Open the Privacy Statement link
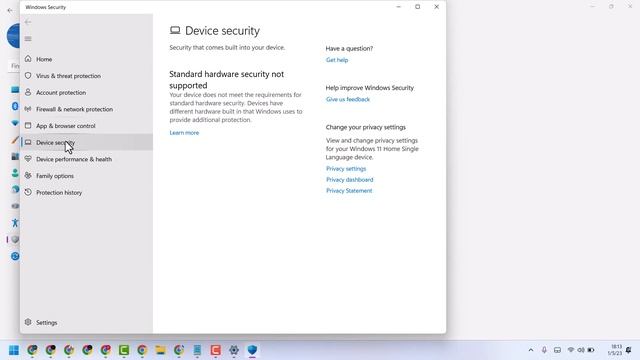 click(349, 191)
